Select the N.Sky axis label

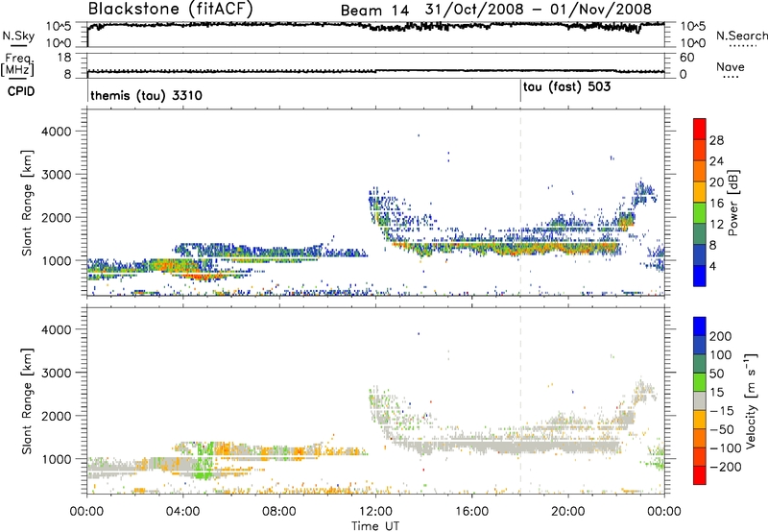(18, 36)
